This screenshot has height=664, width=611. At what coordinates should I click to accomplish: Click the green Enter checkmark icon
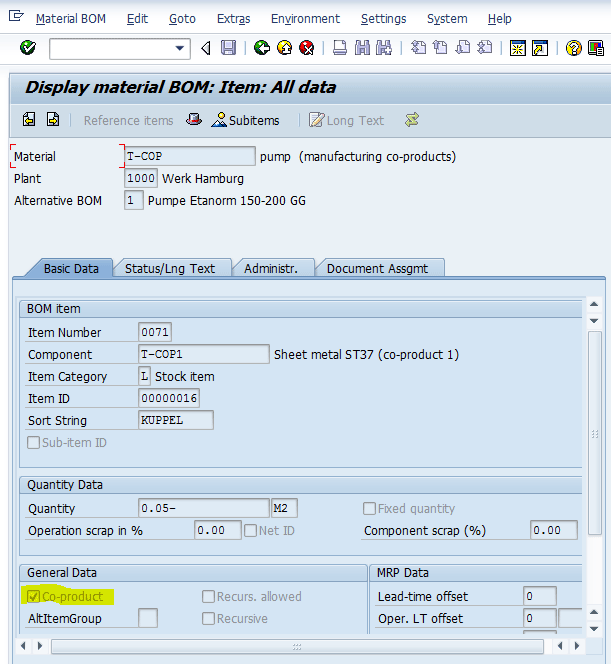[27, 48]
